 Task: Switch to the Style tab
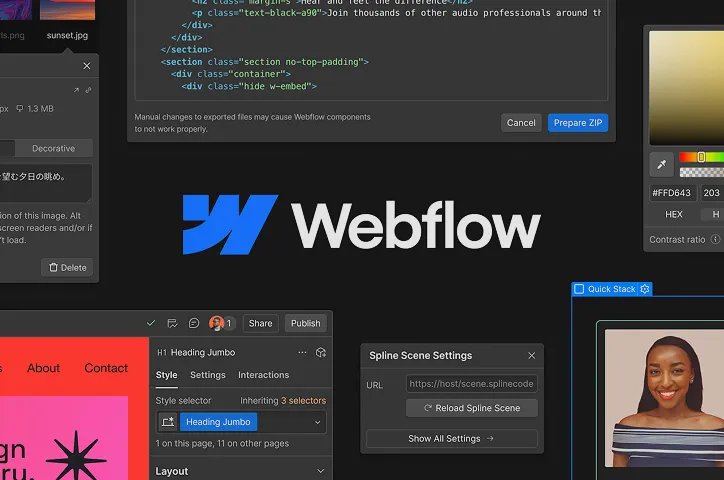pos(166,375)
